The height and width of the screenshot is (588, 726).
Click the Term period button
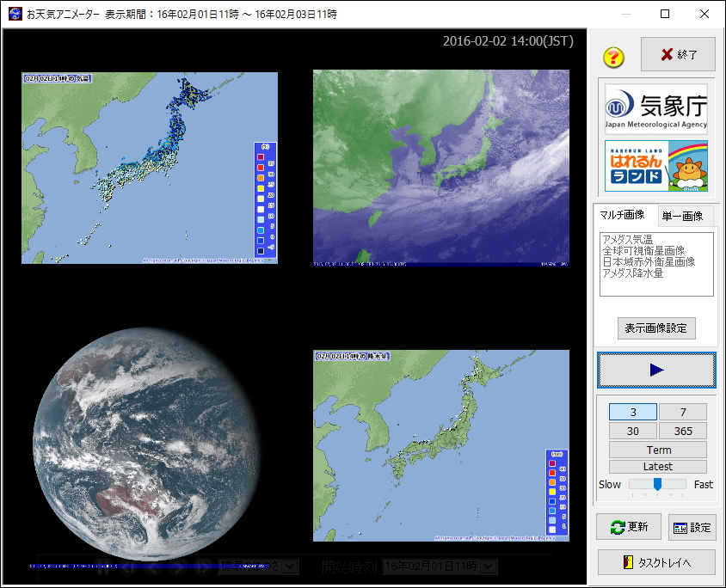[656, 449]
